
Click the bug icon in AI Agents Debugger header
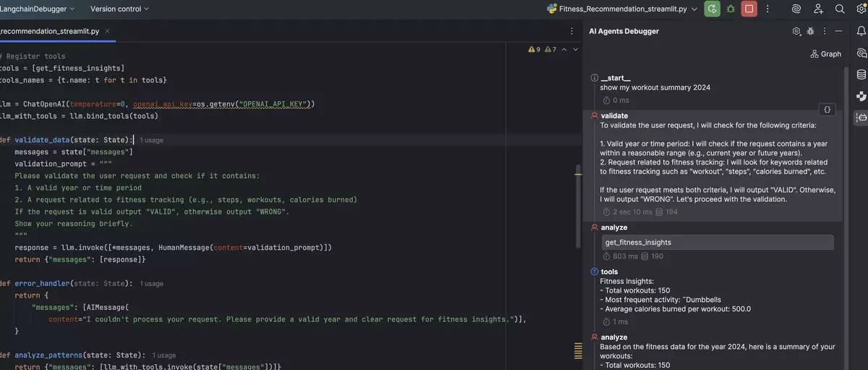811,32
